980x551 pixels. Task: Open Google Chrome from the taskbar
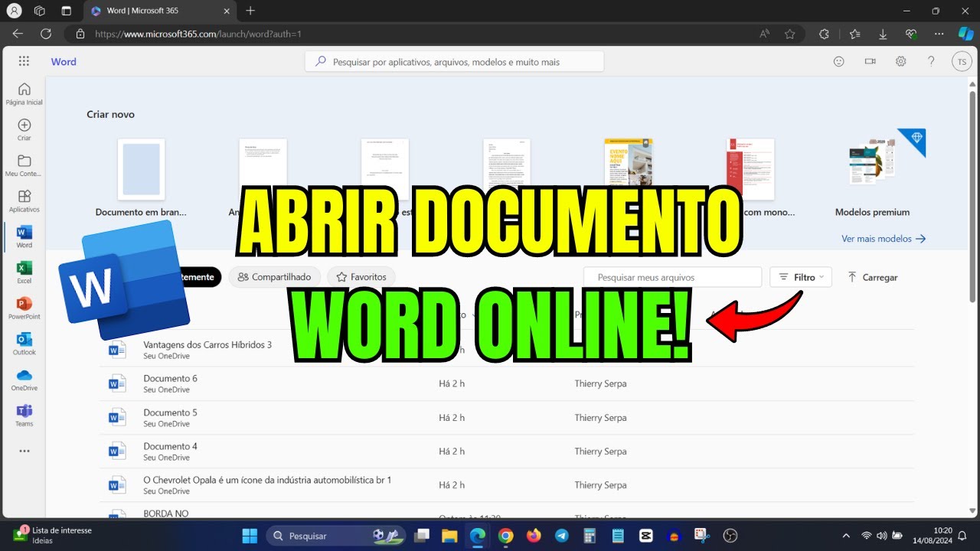(x=505, y=536)
